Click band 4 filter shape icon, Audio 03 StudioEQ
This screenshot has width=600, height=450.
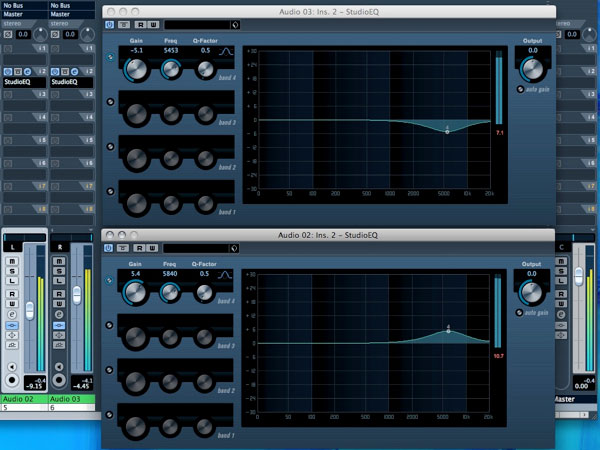coord(226,51)
